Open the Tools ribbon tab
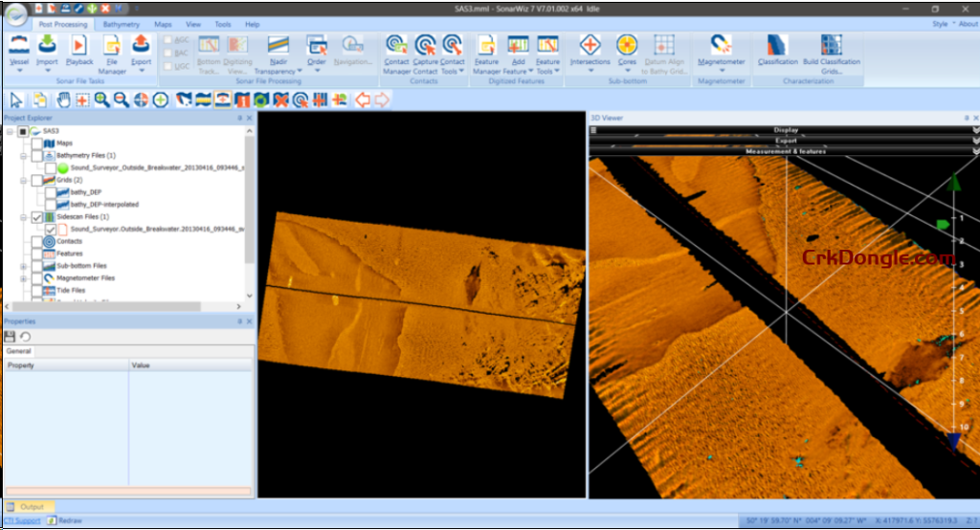This screenshot has height=530, width=980. point(222,24)
